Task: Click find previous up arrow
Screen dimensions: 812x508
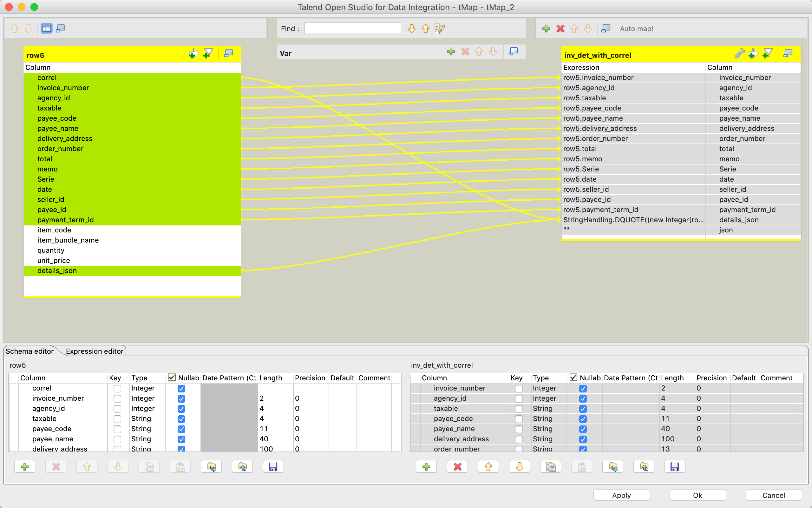Action: pyautogui.click(x=425, y=29)
